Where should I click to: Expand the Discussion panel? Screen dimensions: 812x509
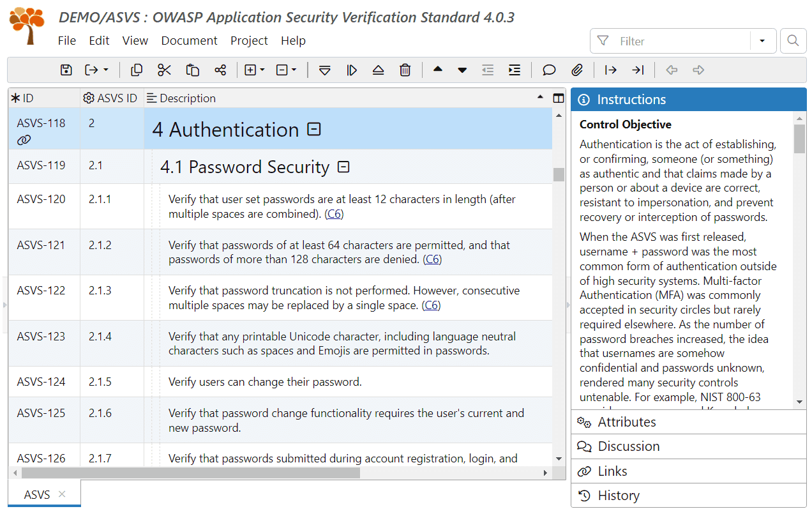689,446
